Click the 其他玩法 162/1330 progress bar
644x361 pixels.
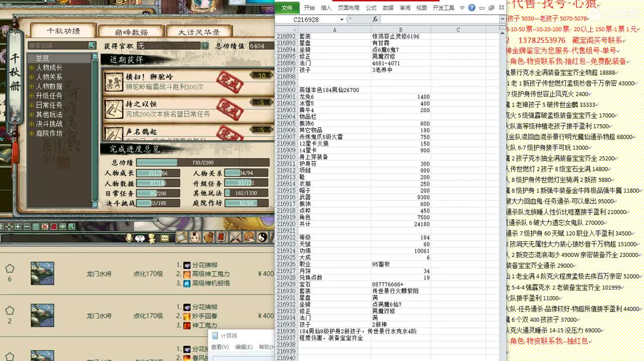click(246, 193)
